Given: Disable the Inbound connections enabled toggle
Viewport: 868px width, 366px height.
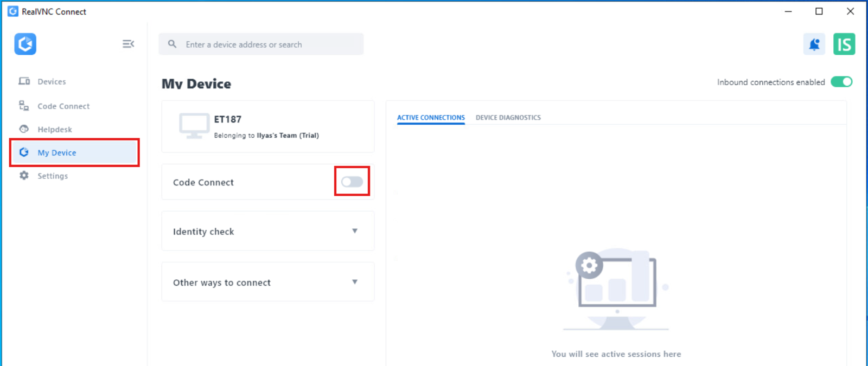Looking at the screenshot, I should 841,82.
